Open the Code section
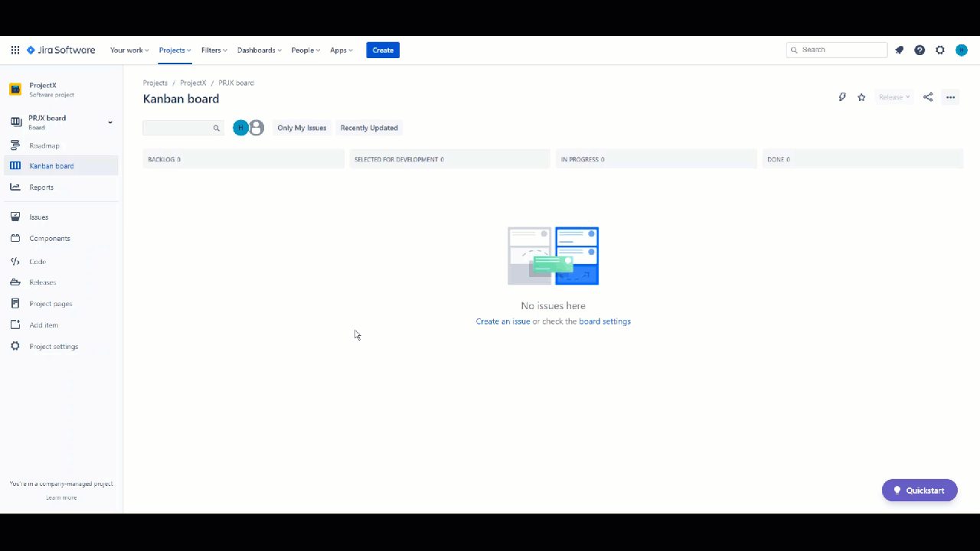980x551 pixels. (38, 261)
